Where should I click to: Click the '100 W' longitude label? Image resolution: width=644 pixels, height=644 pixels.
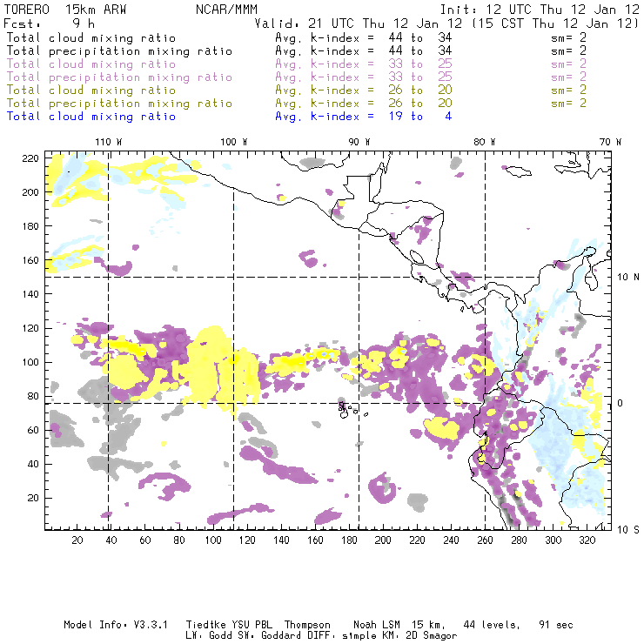click(234, 142)
